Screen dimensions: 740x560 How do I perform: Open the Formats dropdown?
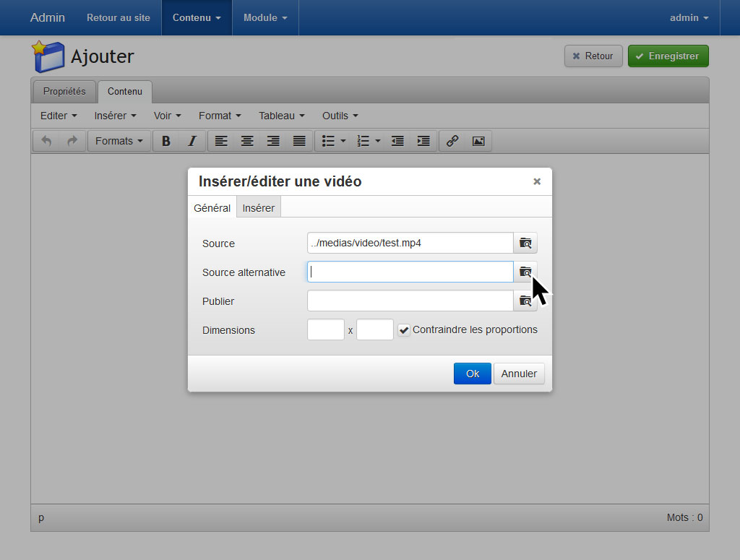click(x=119, y=141)
